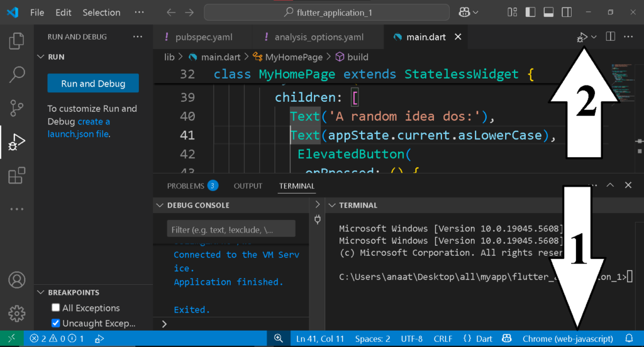The height and width of the screenshot is (347, 644).
Task: Click the split editor icon
Action: (x=610, y=37)
